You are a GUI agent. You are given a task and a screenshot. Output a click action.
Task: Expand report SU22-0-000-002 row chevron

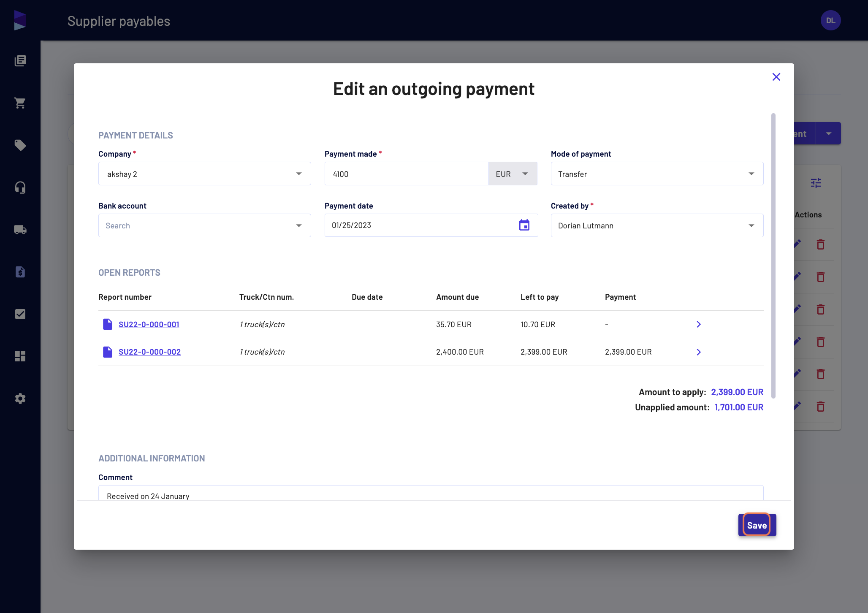(x=699, y=352)
